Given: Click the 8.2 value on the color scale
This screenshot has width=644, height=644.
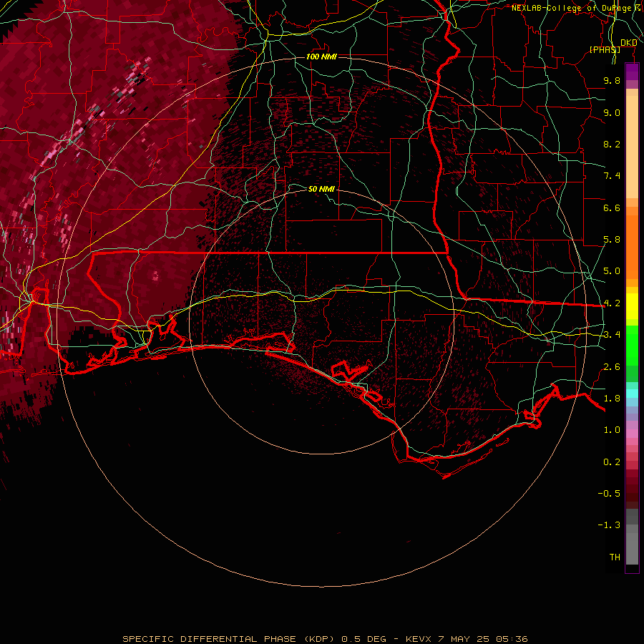Looking at the screenshot, I should point(612,144).
